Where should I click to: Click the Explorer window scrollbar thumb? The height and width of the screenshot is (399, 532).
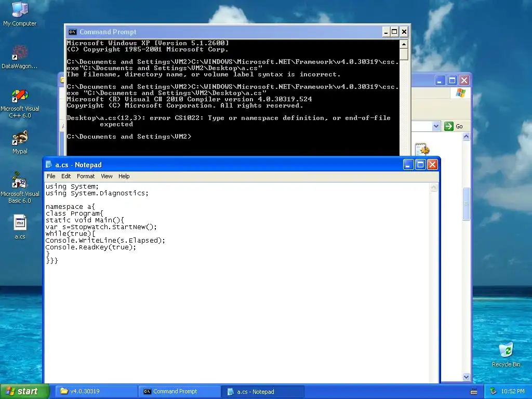(x=466, y=204)
